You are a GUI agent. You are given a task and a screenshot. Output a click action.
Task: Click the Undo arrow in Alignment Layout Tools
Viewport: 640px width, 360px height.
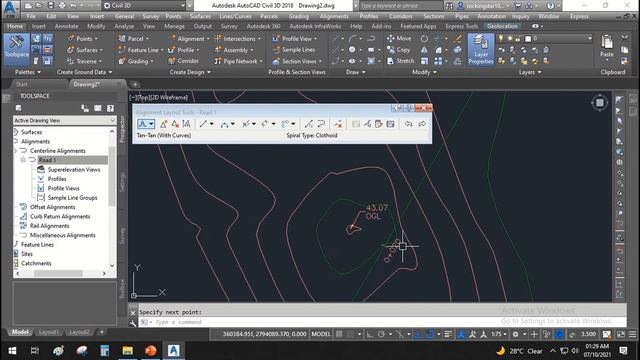click(x=408, y=124)
